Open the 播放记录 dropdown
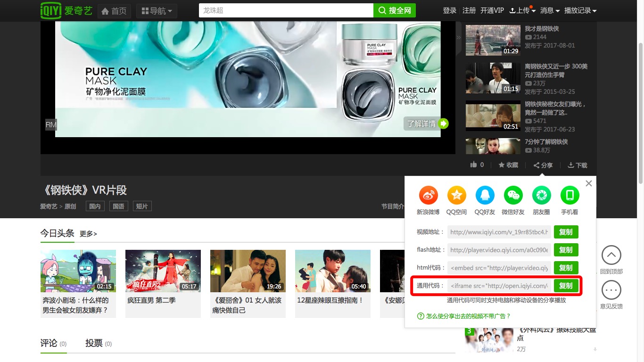The height and width of the screenshot is (362, 644). pos(580,10)
